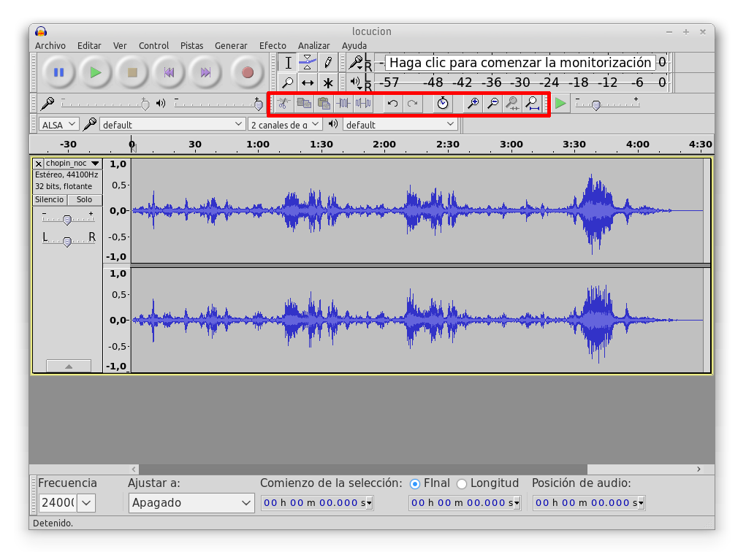Click the Paste clipboard icon

pos(324,103)
